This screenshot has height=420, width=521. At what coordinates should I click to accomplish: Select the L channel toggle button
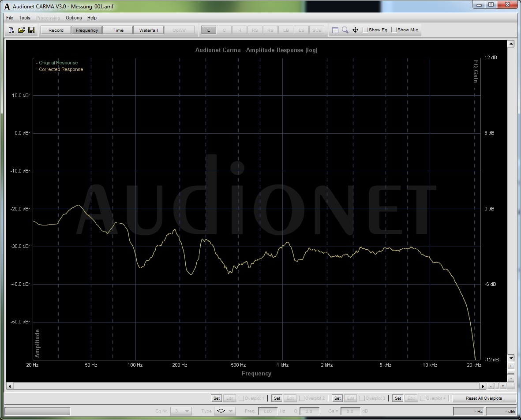(x=209, y=30)
